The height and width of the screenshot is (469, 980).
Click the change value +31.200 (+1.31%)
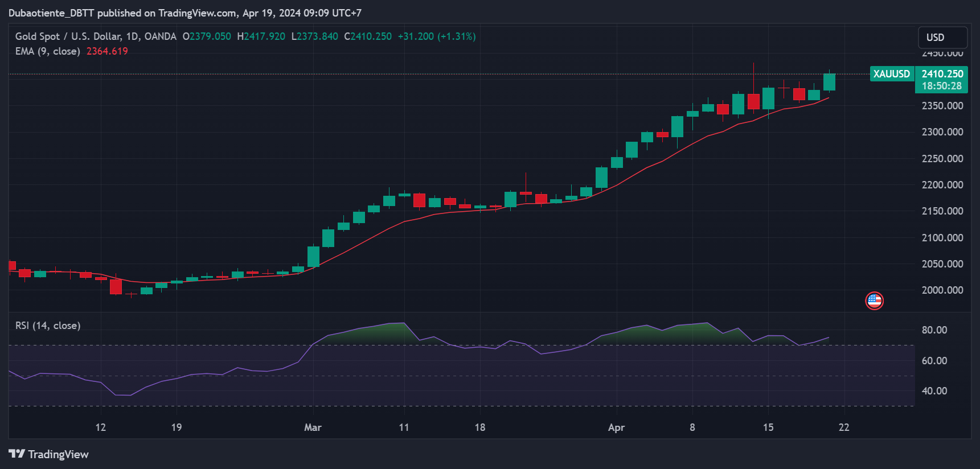437,36
